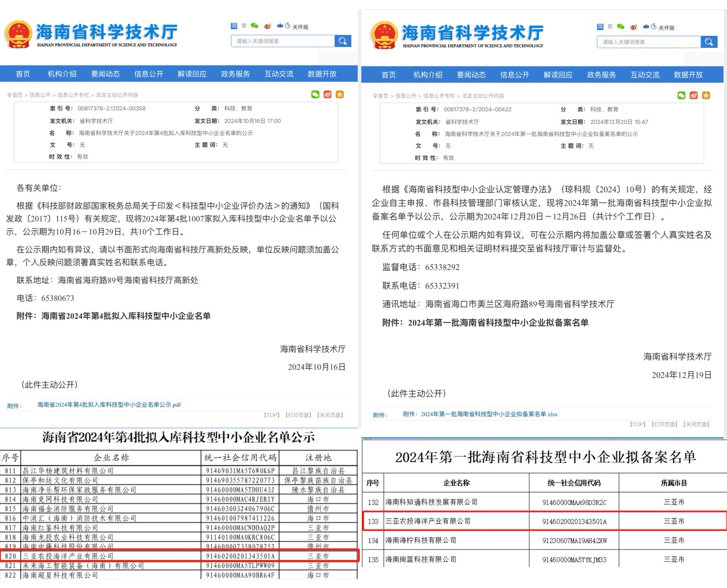Click 关闭页面 below the December 19 notice
The image size is (727, 588).
click(x=696, y=424)
